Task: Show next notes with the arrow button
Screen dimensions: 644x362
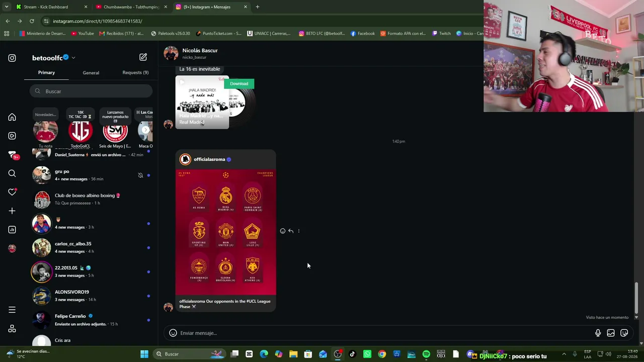Action: pos(145,130)
